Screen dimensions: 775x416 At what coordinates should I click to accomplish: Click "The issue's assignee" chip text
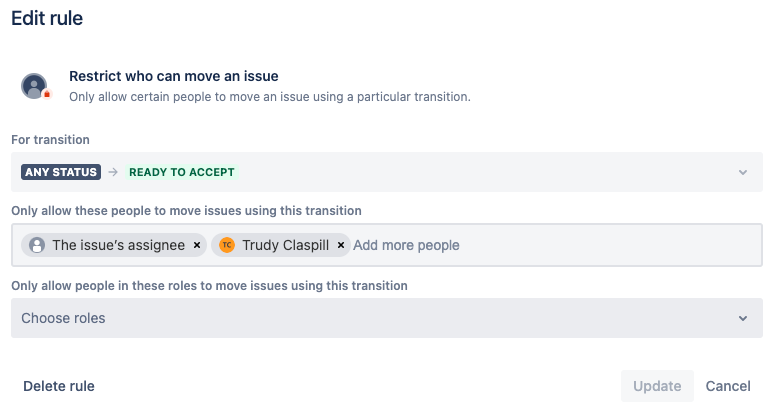pyautogui.click(x=118, y=245)
